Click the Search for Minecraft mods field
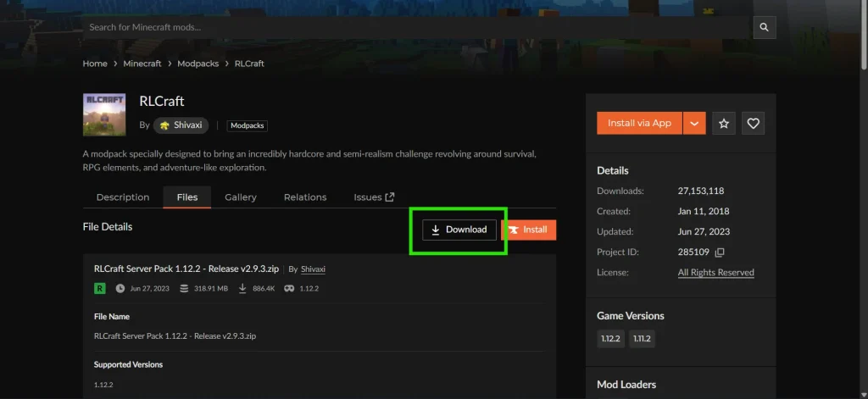 point(415,27)
